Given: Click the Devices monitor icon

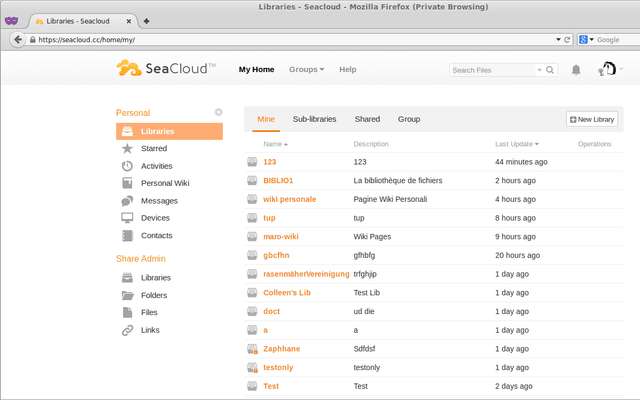Looking at the screenshot, I should coord(127,218).
